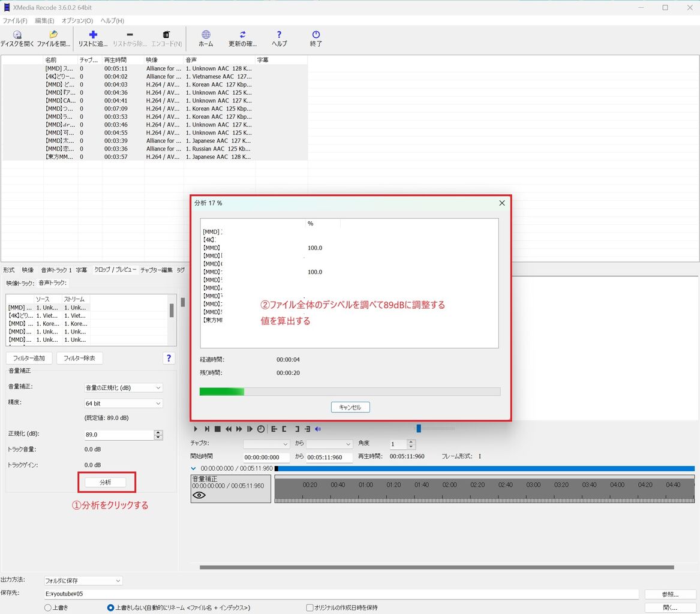The width and height of the screenshot is (700, 614).
Task: Select the 上書き radio button
Action: click(x=48, y=608)
